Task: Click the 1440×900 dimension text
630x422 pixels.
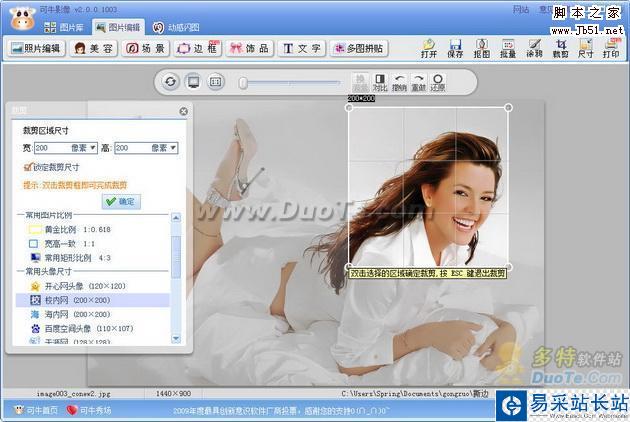Action: [x=173, y=393]
